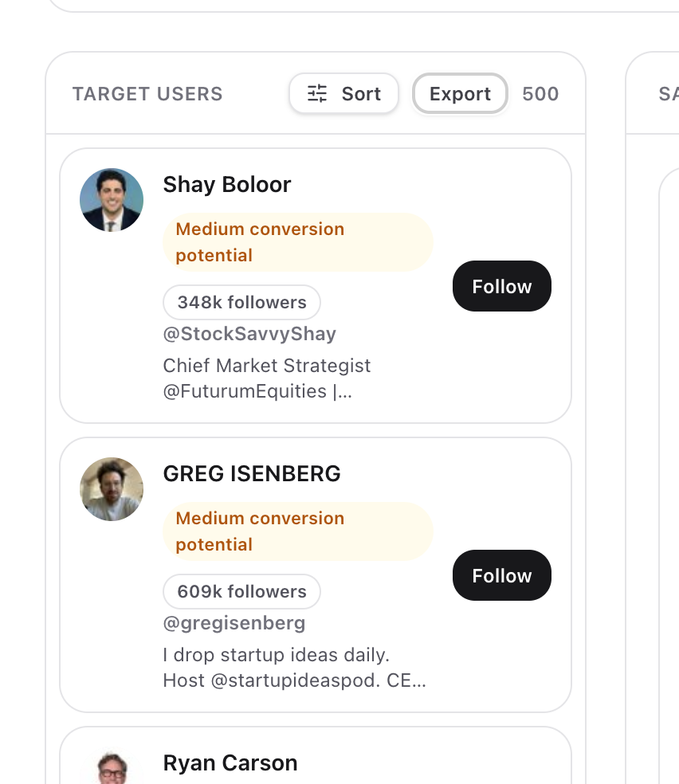The image size is (679, 784).
Task: Open the @gregisenberg handle
Action: 234,623
